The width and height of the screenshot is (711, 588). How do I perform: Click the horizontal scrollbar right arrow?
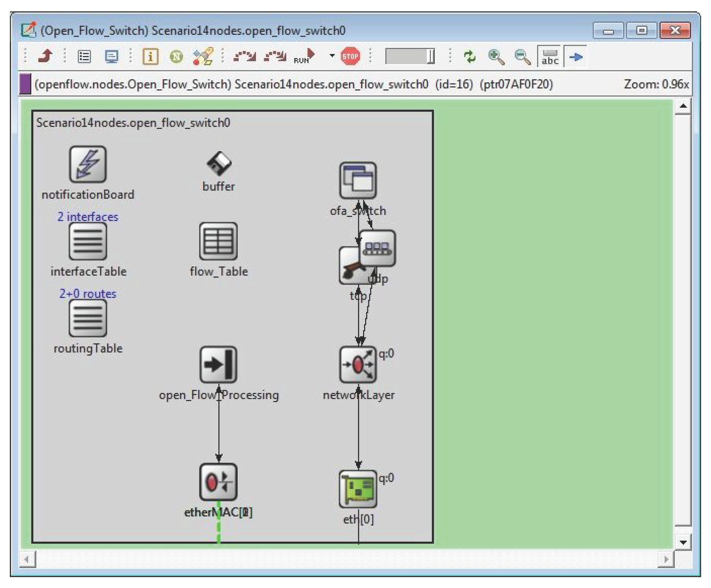coord(666,559)
